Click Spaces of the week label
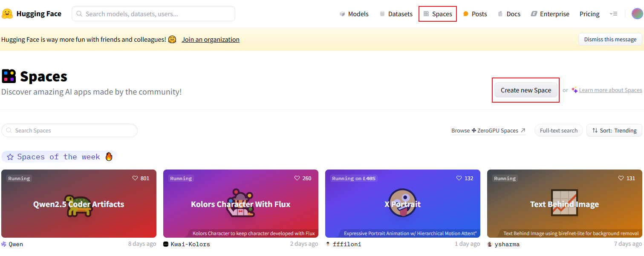Viewport: 644px width, 256px height. coord(58,157)
